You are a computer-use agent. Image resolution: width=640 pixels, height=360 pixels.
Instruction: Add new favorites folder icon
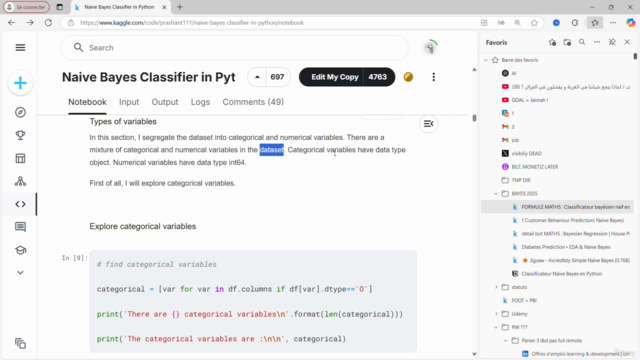click(x=567, y=42)
